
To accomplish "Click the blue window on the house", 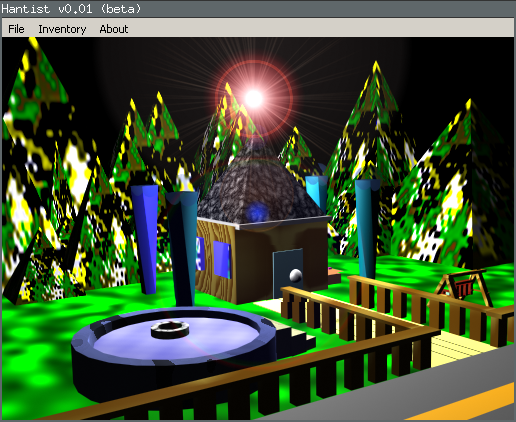I will pyautogui.click(x=222, y=259).
